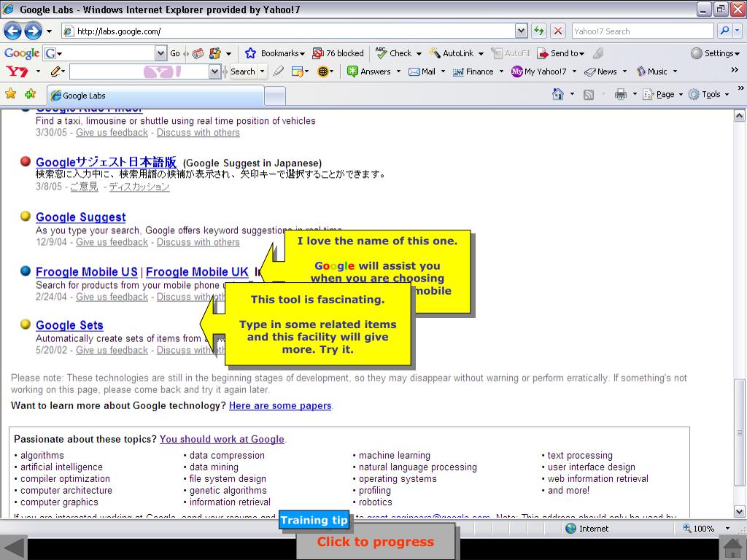Screen dimensions: 747x560
Task: Open My Yahoo!7 from toolbar
Action: 539,71
